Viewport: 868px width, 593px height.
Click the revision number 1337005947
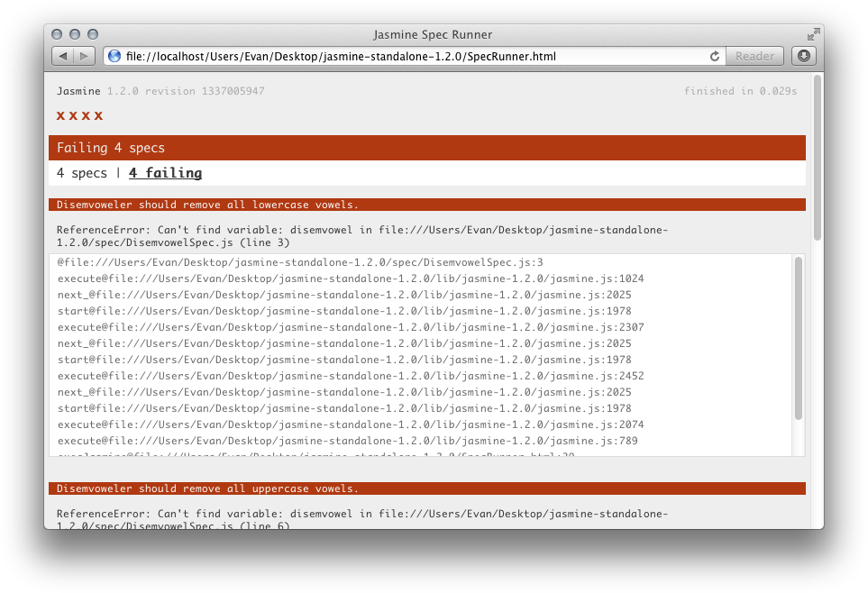(233, 91)
